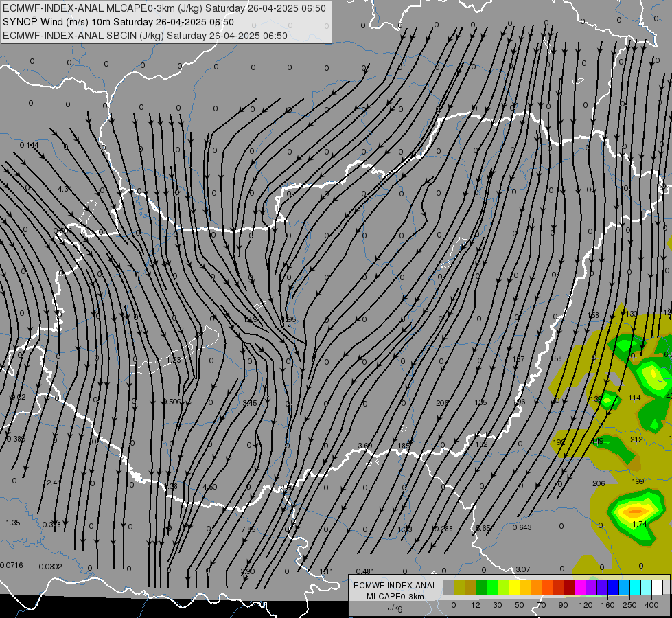Pick the magenta legend swatch
Screen dimensions: 672x618
tap(580, 588)
